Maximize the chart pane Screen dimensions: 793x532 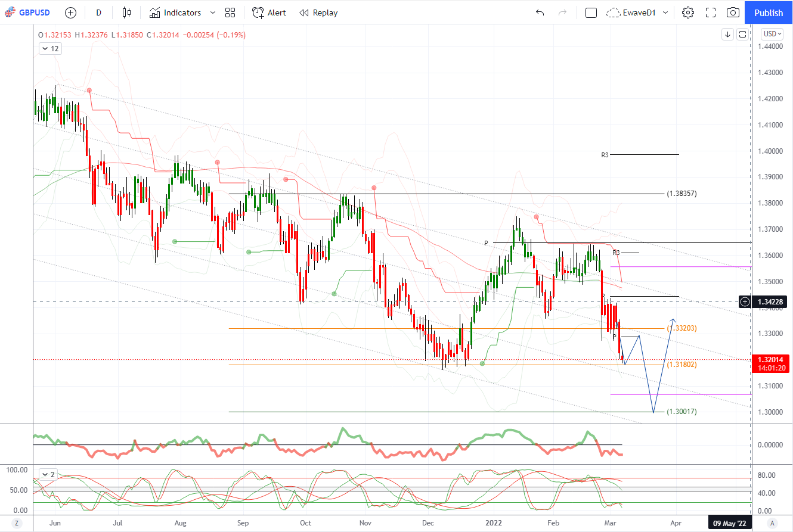coord(742,34)
